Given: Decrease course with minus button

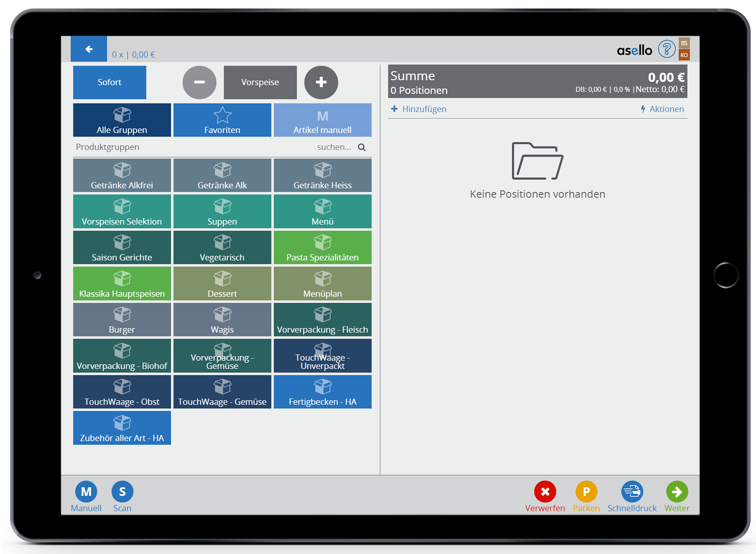Looking at the screenshot, I should point(199,82).
